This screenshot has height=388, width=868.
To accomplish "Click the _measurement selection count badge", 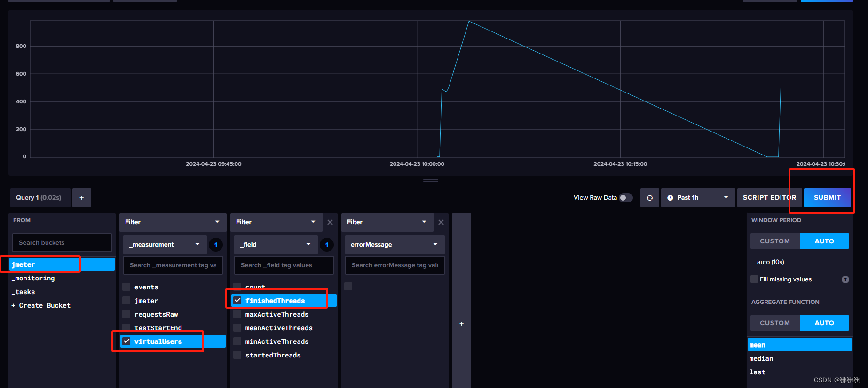I will click(x=216, y=245).
